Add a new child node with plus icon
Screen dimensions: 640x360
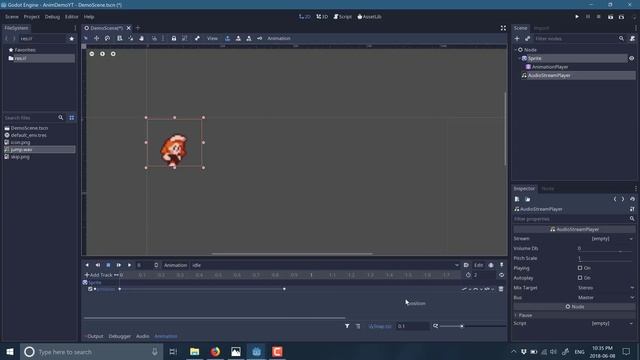click(517, 38)
